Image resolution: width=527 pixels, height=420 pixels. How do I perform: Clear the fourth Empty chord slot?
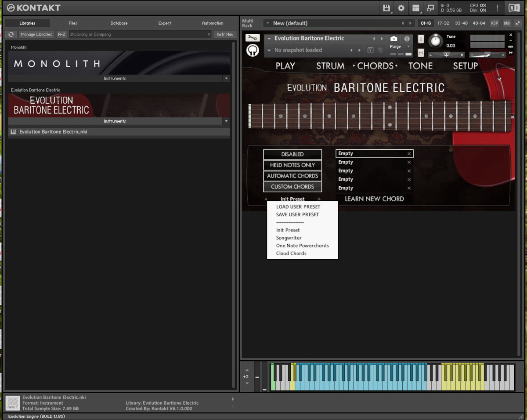[x=409, y=180]
